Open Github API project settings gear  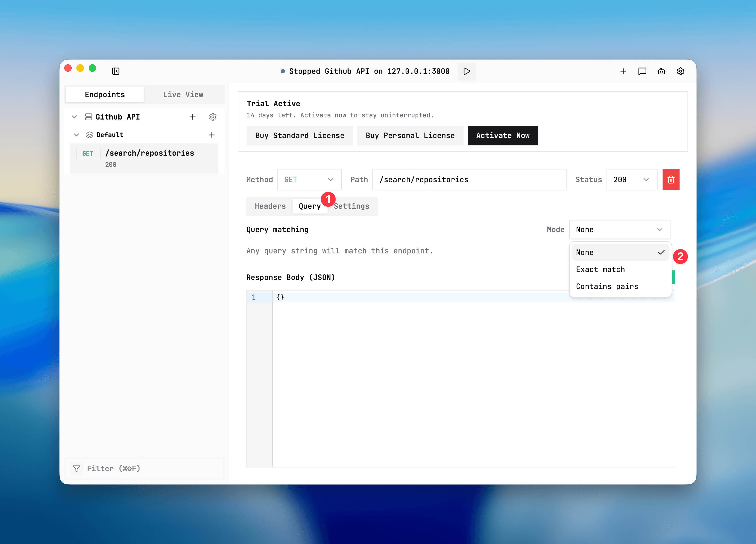213,117
